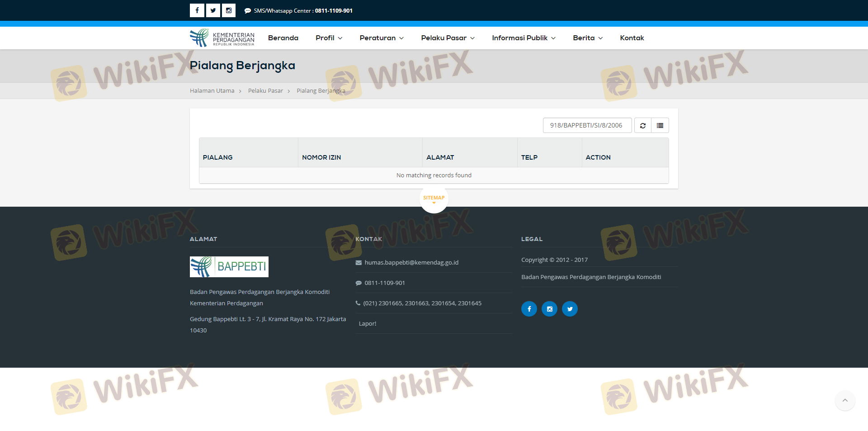Open the Informasi Publik menu
Image resolution: width=868 pixels, height=431 pixels.
tap(524, 38)
